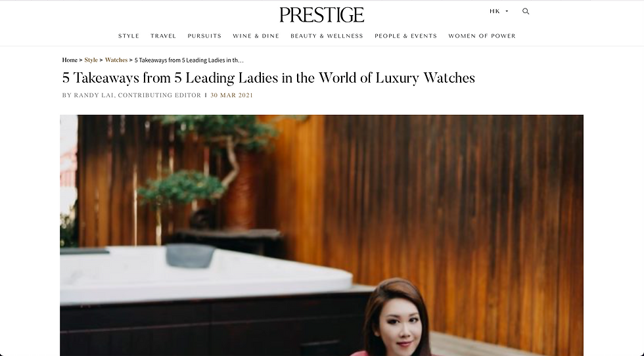Go to Pursuits section

pyautogui.click(x=204, y=35)
